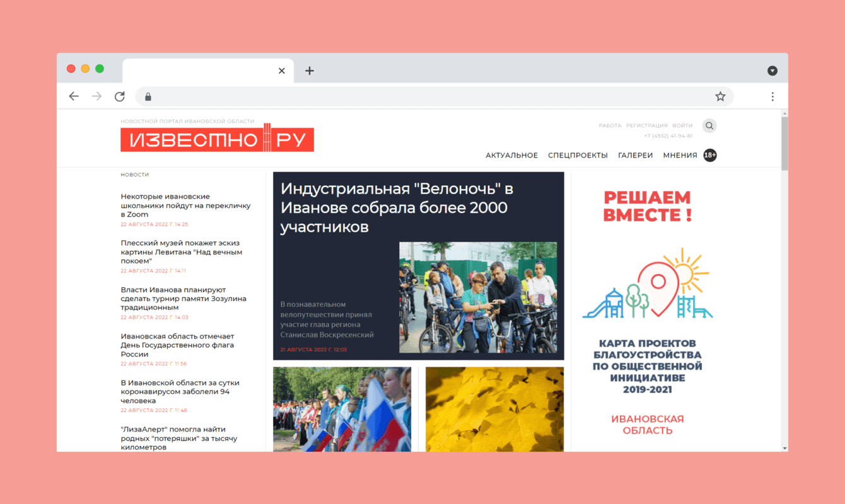Open search via the magnifier icon

709,125
